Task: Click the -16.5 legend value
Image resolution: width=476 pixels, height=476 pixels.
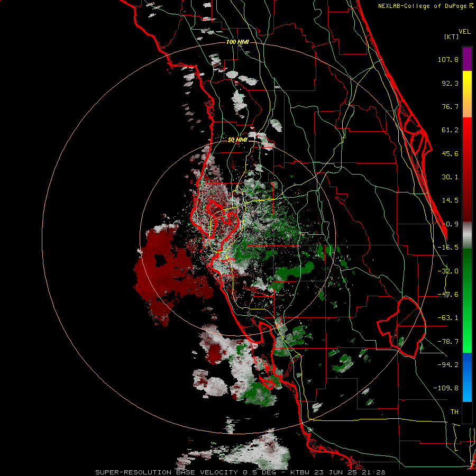Action: click(x=448, y=248)
